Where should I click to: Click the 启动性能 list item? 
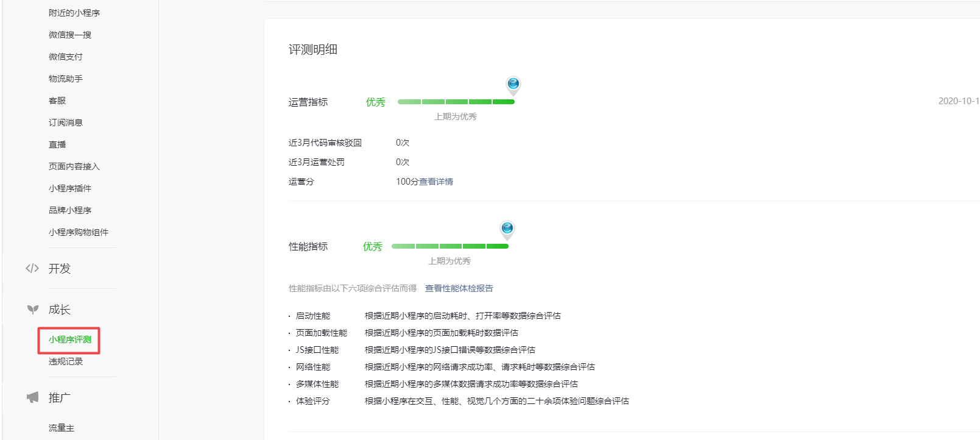tap(313, 316)
